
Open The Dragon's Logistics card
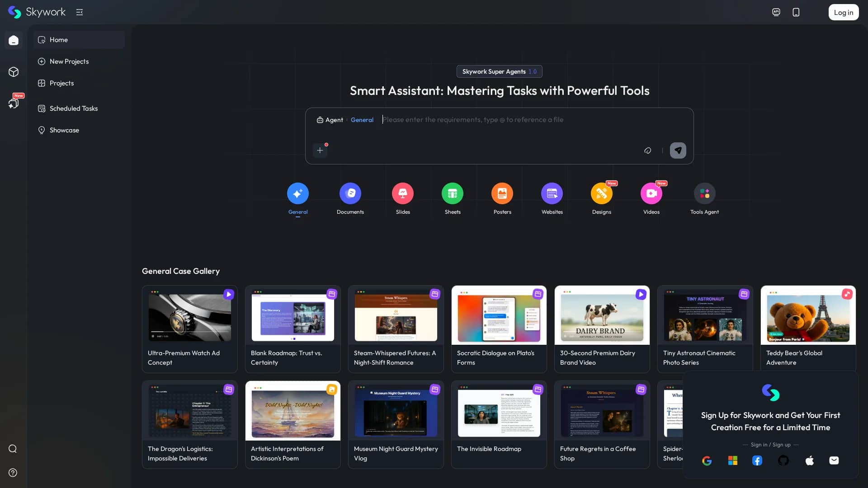point(190,425)
